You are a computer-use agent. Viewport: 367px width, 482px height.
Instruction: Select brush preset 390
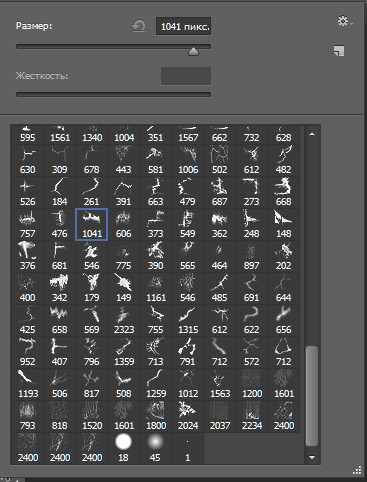coord(155,257)
